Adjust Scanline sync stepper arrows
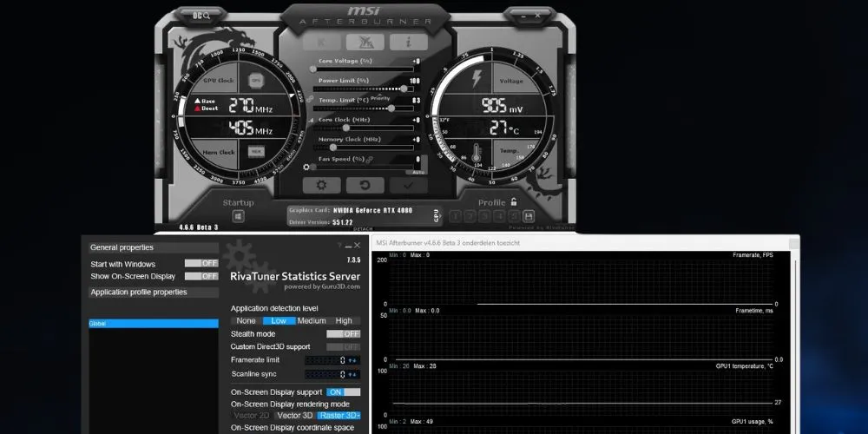 click(353, 375)
